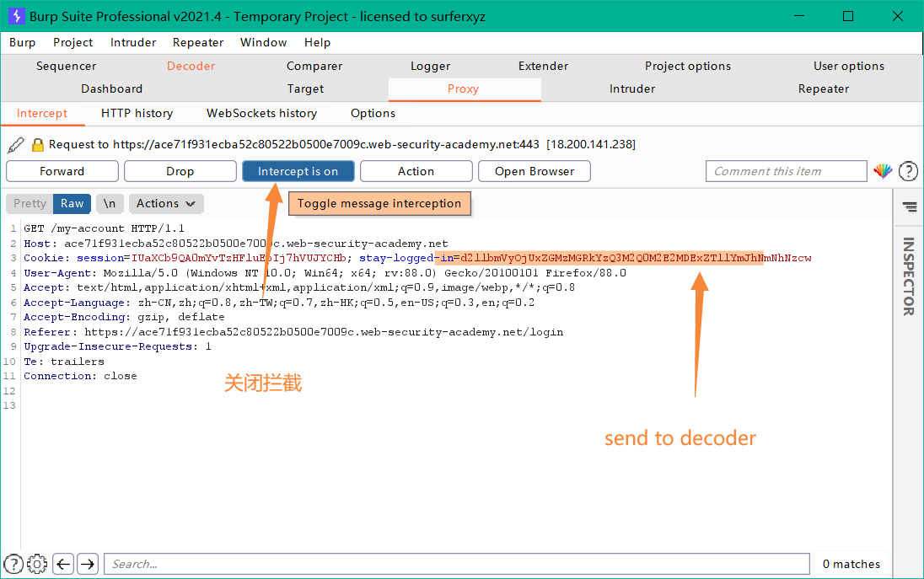Select the Intercept sub-tab
The width and height of the screenshot is (924, 579).
(42, 113)
